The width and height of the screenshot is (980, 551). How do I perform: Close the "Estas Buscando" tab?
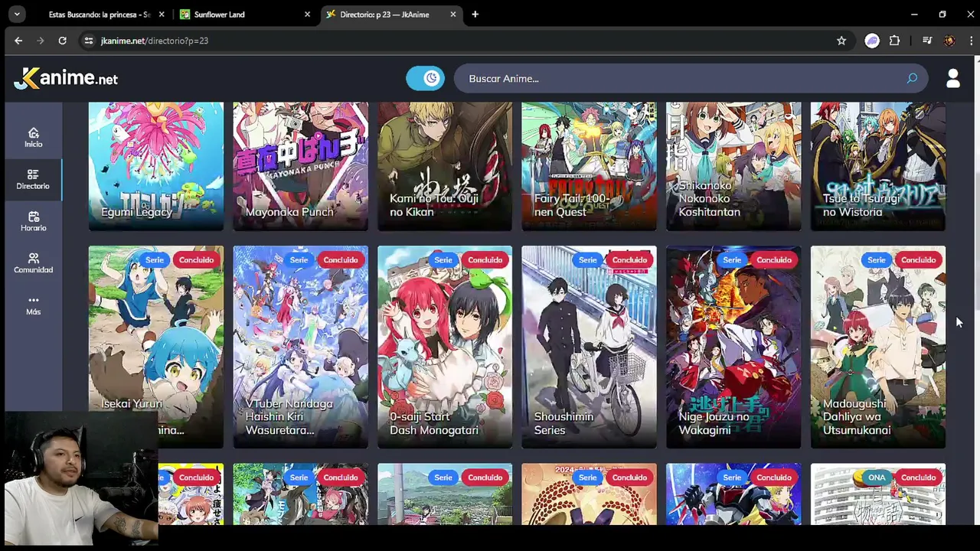point(162,14)
